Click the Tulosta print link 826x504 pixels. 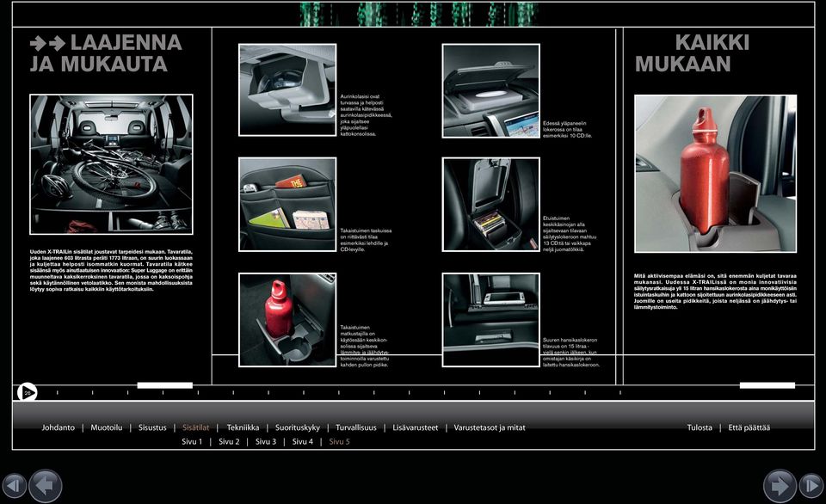[x=700, y=427]
